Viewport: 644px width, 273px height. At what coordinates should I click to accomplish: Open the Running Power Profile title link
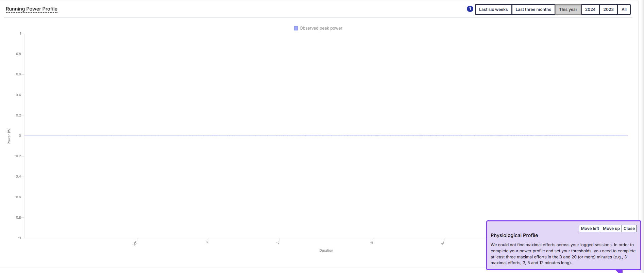32,9
